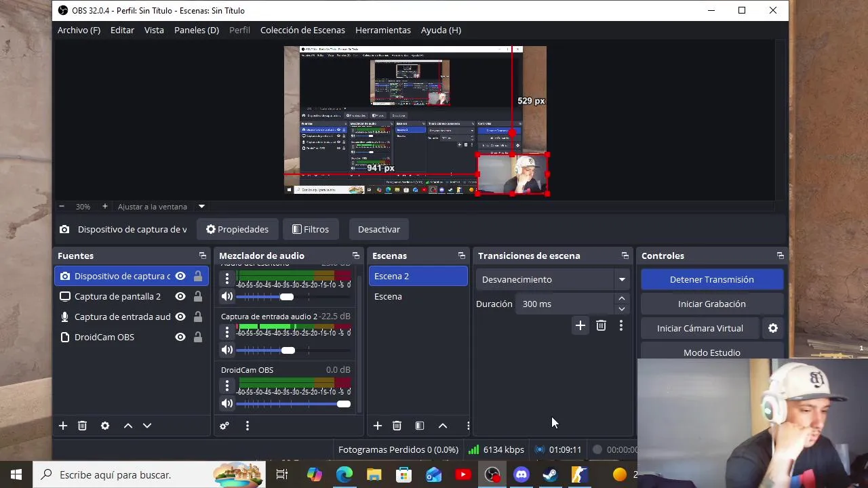Lock Dispositivo de captura source
Image resolution: width=868 pixels, height=488 pixels.
coord(198,276)
